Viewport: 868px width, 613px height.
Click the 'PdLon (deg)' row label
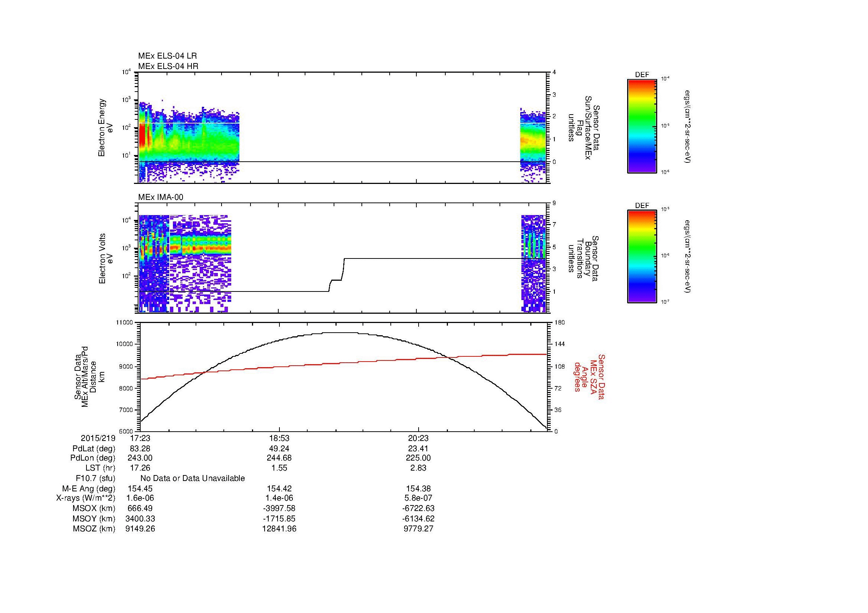pyautogui.click(x=93, y=458)
